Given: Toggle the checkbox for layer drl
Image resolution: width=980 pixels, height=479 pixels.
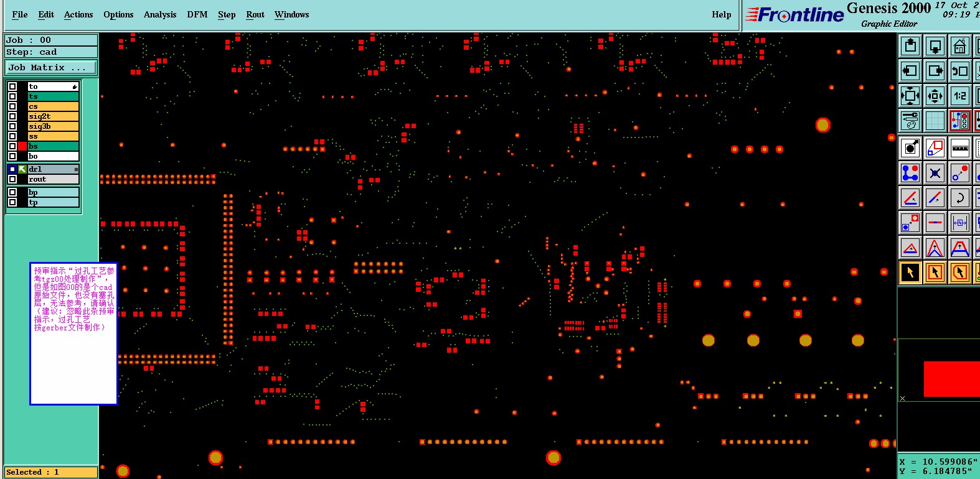Looking at the screenshot, I should click(x=12, y=169).
